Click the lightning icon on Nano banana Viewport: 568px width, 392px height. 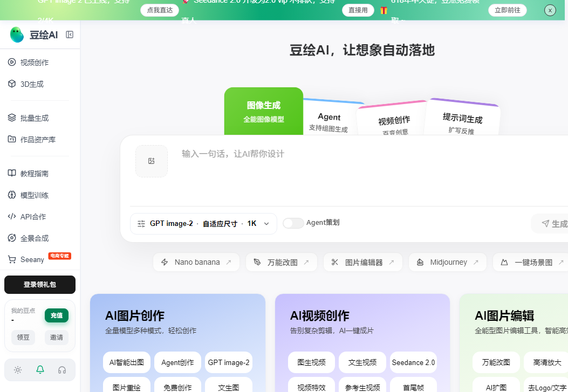165,262
